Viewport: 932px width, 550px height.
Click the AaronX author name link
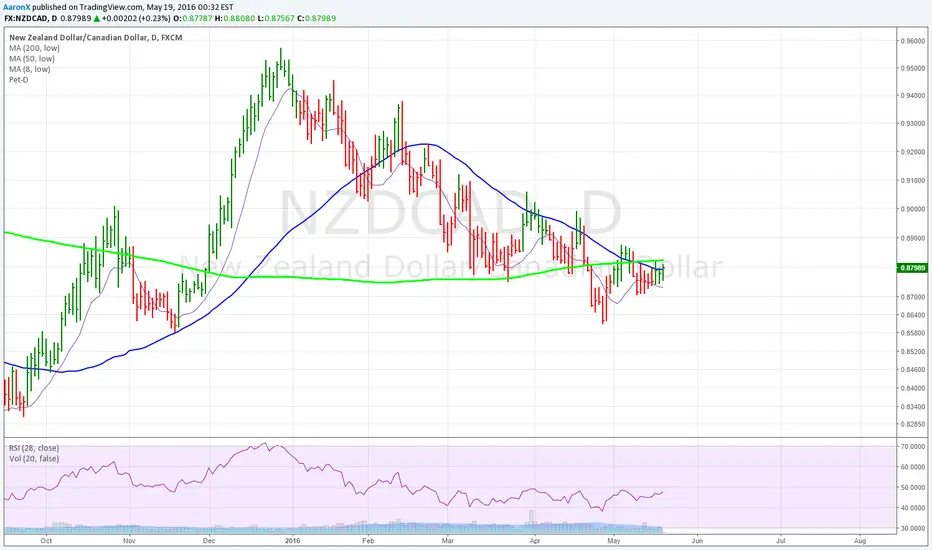(17, 8)
